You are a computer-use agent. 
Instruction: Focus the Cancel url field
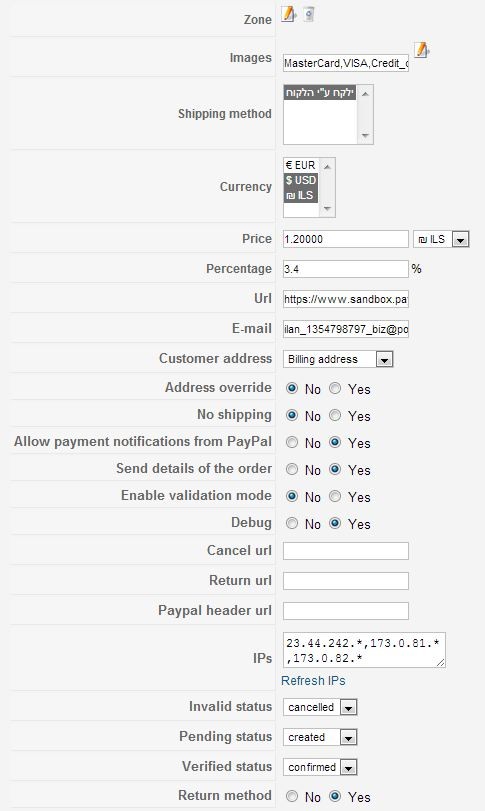[346, 551]
